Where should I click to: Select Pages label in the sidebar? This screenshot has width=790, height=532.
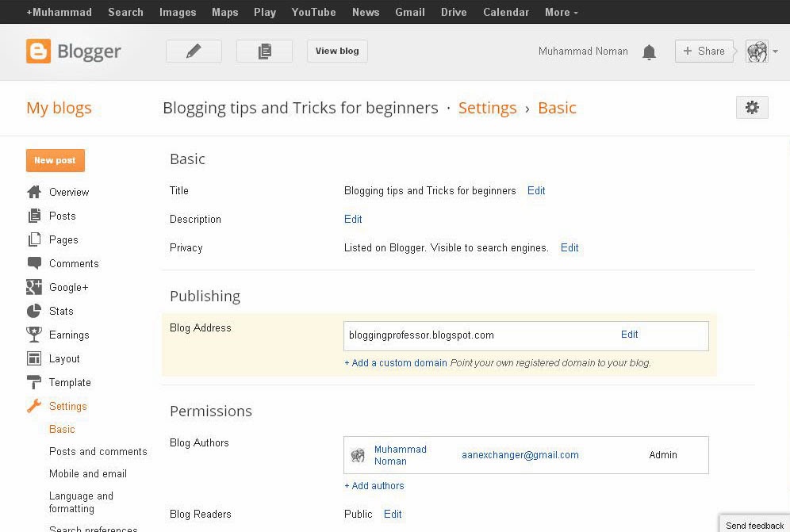pos(63,239)
